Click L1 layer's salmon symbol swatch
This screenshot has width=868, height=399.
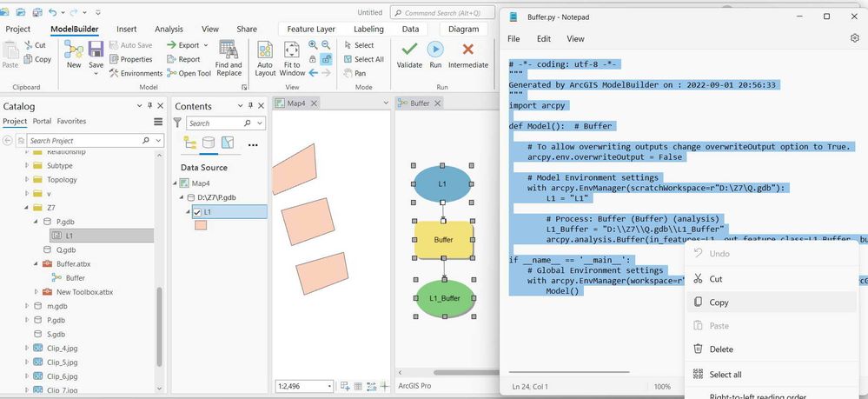coord(201,225)
